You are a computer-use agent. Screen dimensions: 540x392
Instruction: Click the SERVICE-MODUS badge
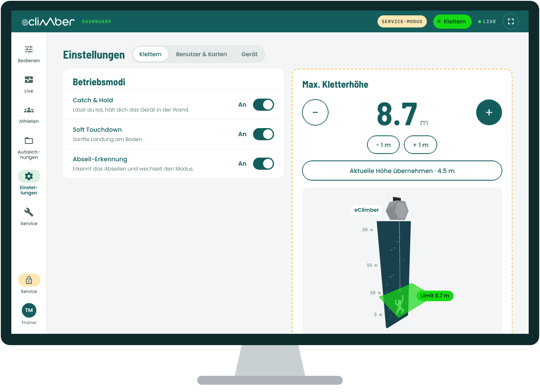click(x=402, y=21)
